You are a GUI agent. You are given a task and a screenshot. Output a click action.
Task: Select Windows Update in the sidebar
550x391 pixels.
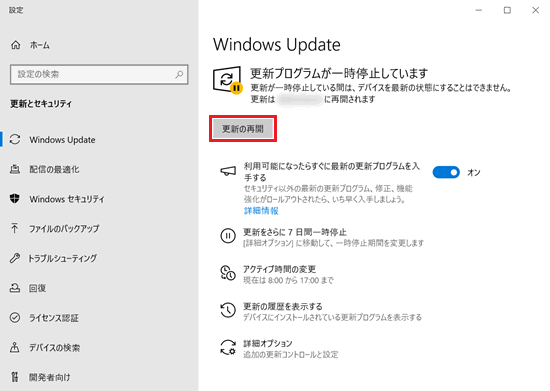pyautogui.click(x=99, y=140)
